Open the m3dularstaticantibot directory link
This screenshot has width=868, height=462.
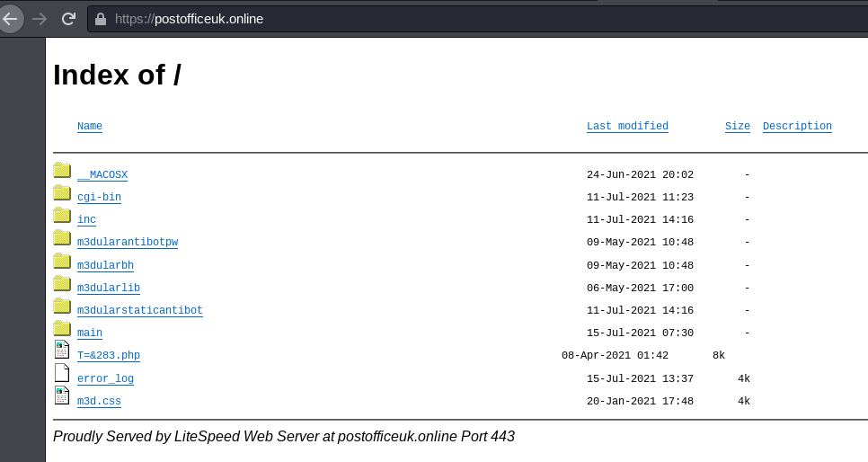[x=139, y=311]
